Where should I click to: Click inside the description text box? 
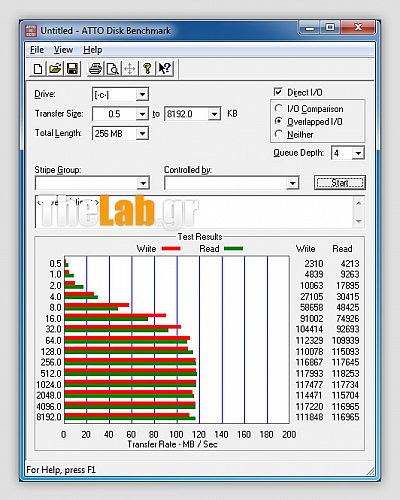(x=194, y=212)
